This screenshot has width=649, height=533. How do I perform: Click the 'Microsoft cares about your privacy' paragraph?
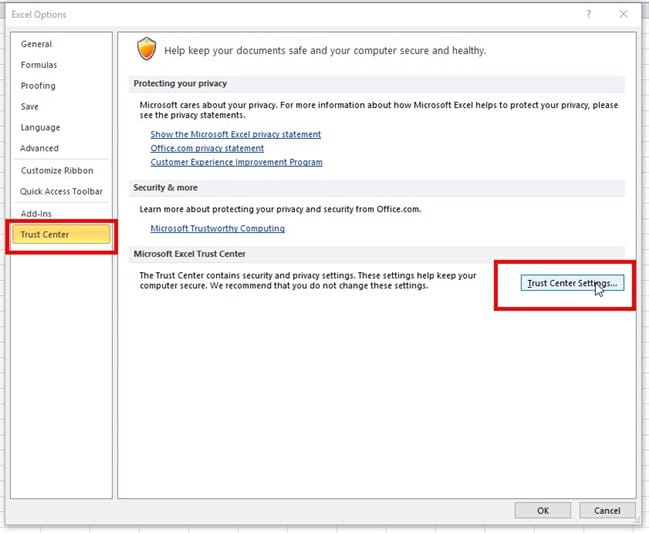pyautogui.click(x=379, y=110)
